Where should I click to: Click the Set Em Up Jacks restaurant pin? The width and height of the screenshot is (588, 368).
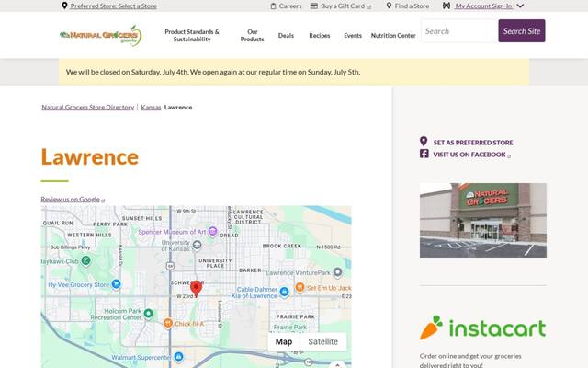(300, 287)
